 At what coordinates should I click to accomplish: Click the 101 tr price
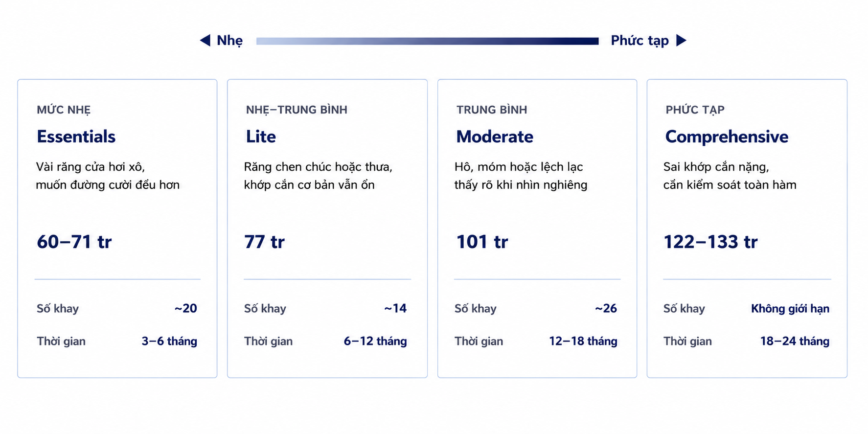coord(482,242)
